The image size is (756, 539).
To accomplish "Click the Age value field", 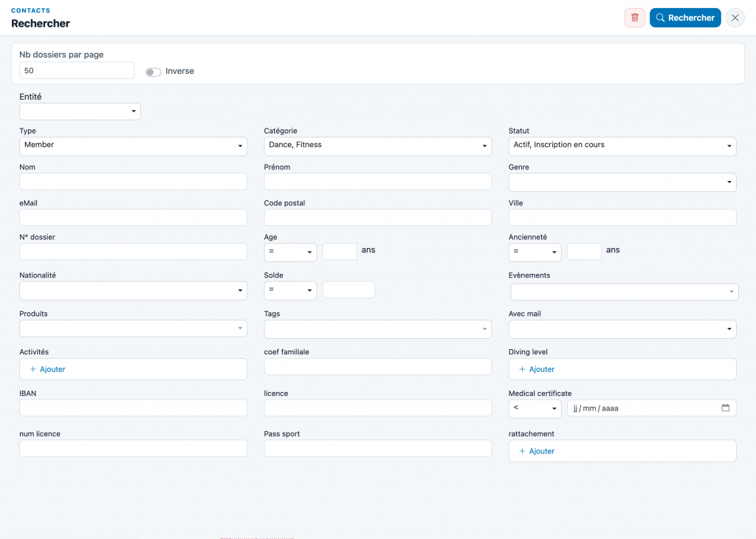I will point(340,251).
